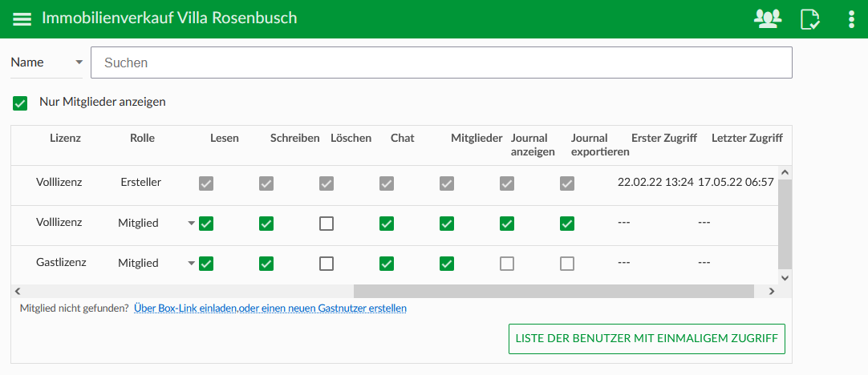Open the members group icon
The height and width of the screenshot is (375, 868).
[x=768, y=18]
